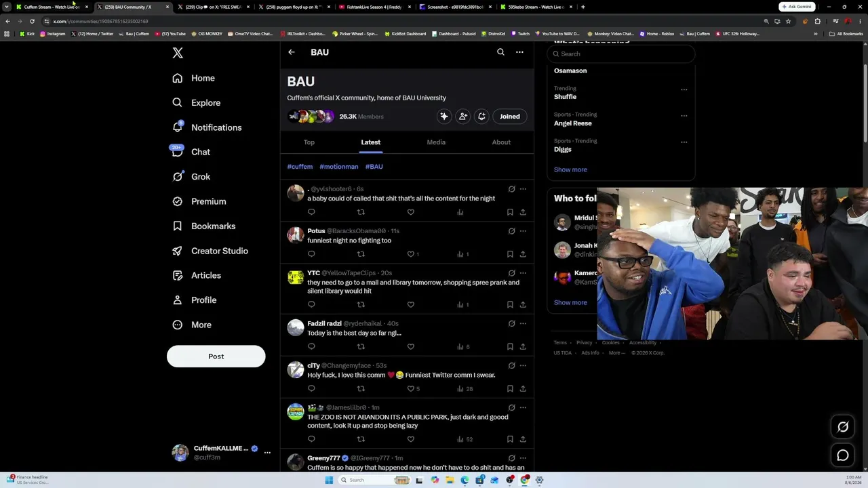Go back using the arrow beside BAU
This screenshot has height=488, width=868.
click(x=291, y=52)
